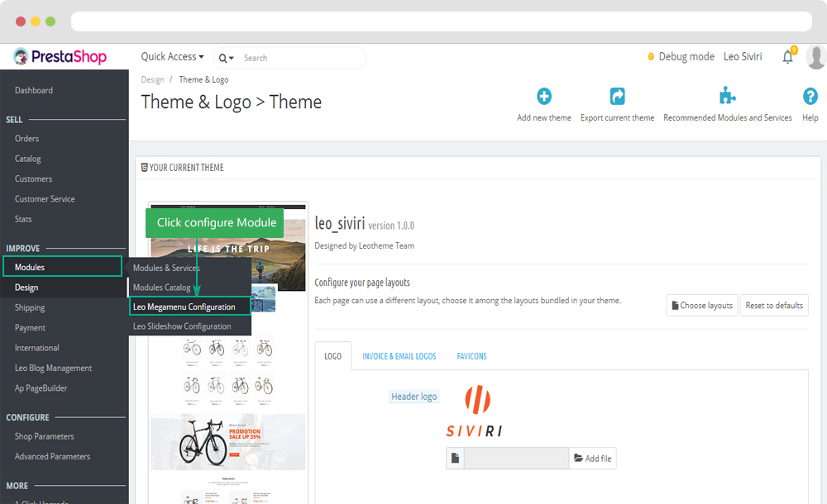
Task: Click the Add new theme plus icon
Action: 544,97
